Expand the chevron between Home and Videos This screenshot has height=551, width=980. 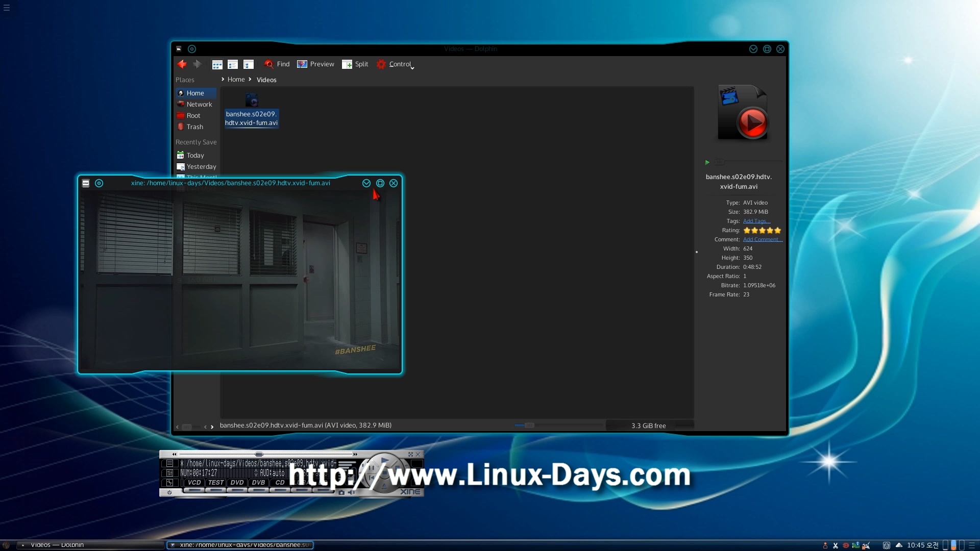[250, 80]
